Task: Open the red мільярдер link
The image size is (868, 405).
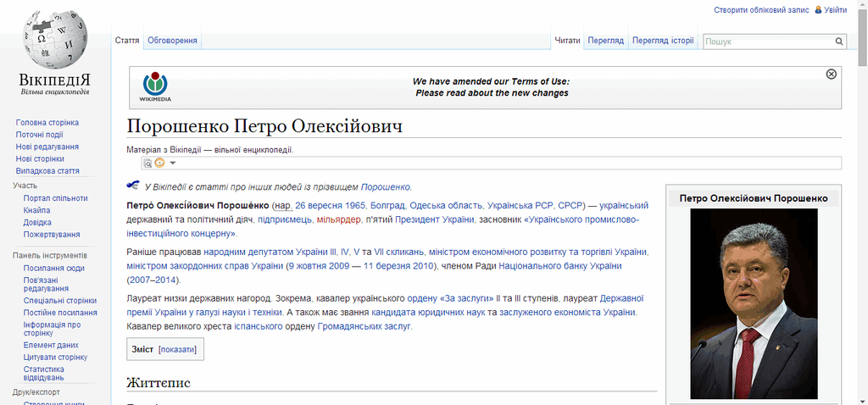Action: [338, 219]
